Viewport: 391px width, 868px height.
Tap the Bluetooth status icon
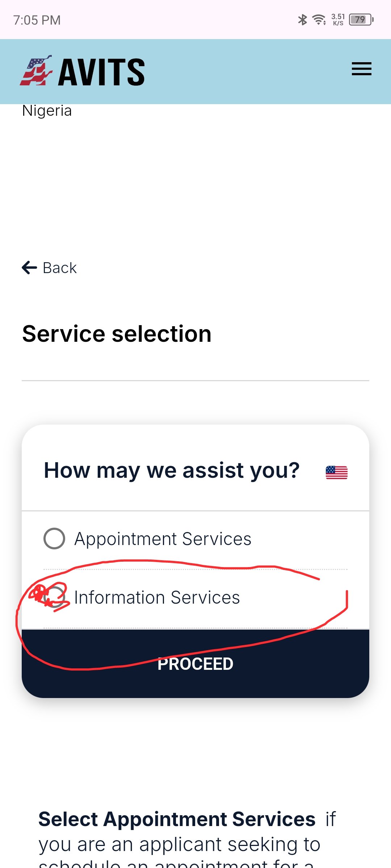(x=302, y=20)
